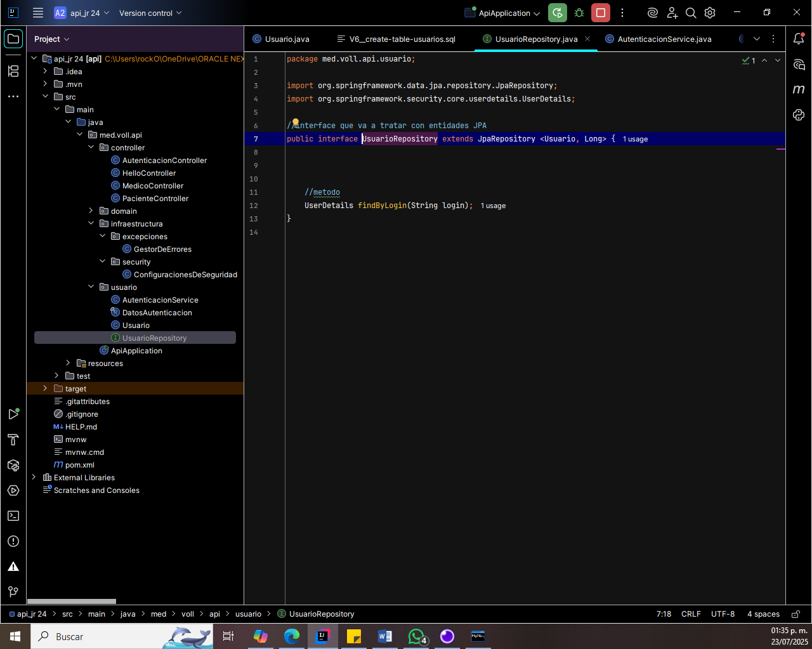Open the Notifications bell

click(799, 39)
